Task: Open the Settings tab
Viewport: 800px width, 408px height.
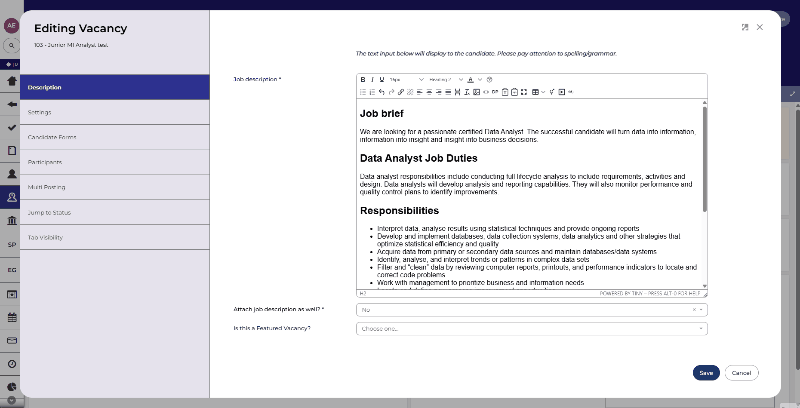Action: (x=115, y=112)
